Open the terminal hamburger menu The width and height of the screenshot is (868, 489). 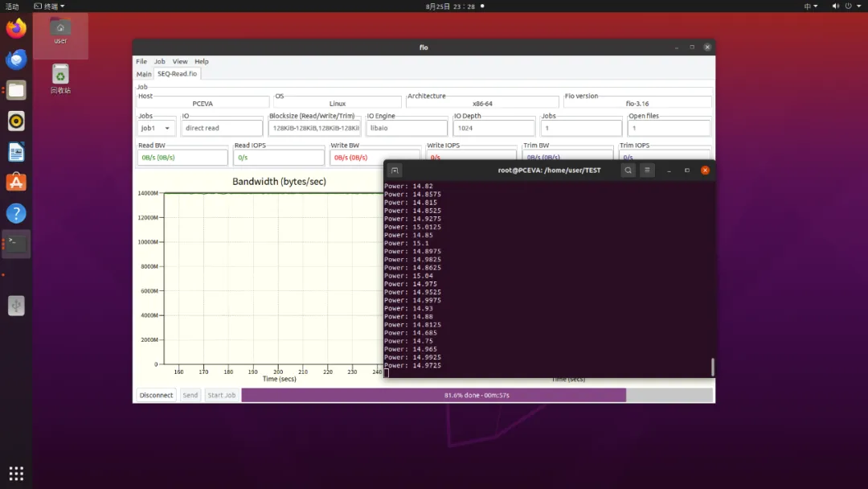click(x=647, y=171)
